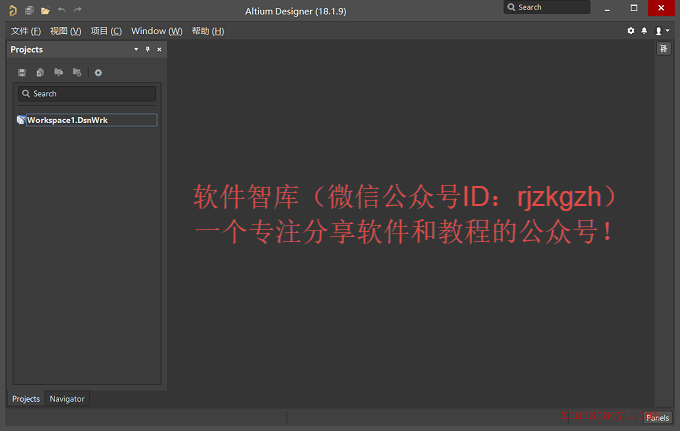Viewport: 680px width, 431px height.
Task: Click the Save All icon in title bar
Action: (x=29, y=10)
